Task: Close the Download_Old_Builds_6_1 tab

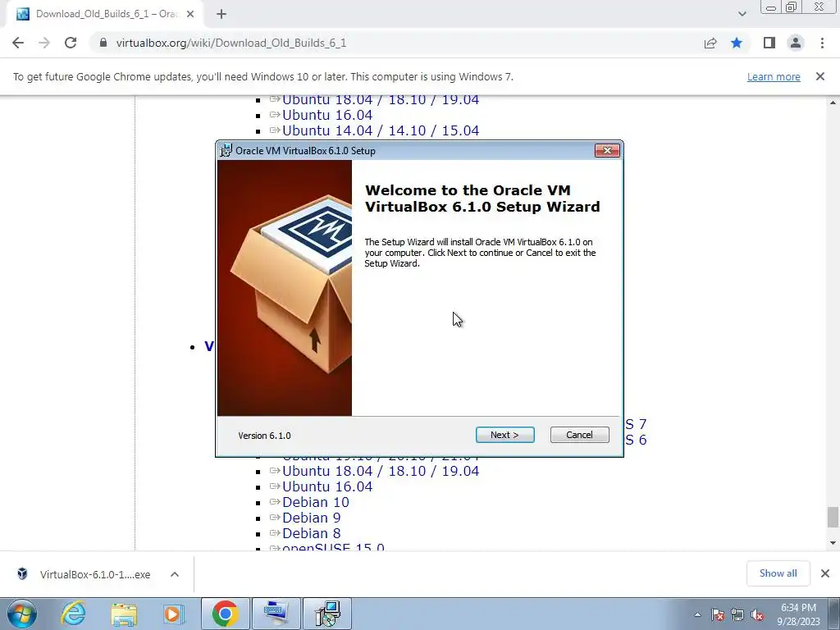Action: coord(190,15)
